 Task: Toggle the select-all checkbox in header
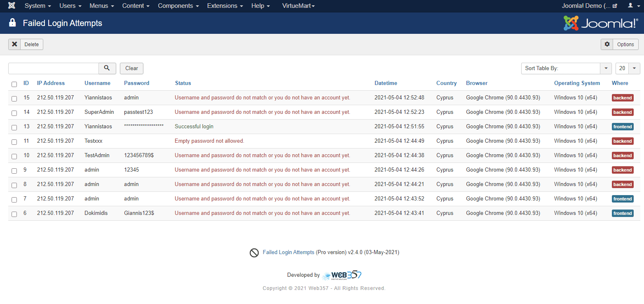[14, 84]
